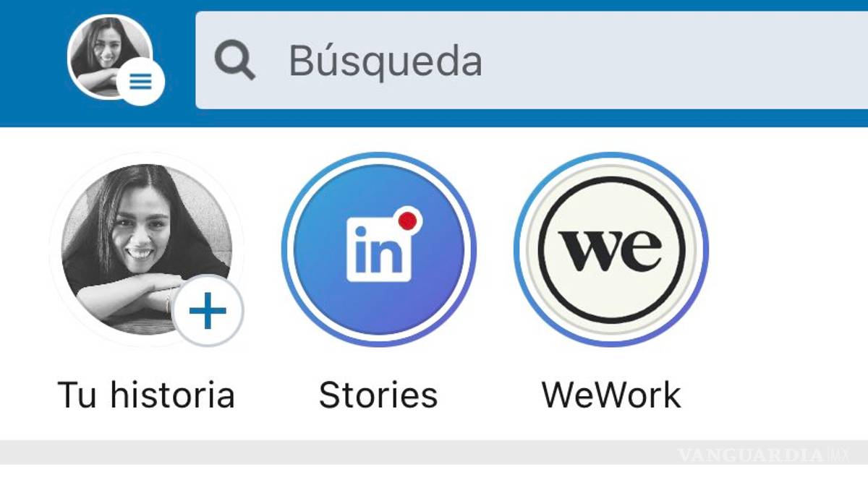Tap the gray divider bar below stories

pos(434,452)
